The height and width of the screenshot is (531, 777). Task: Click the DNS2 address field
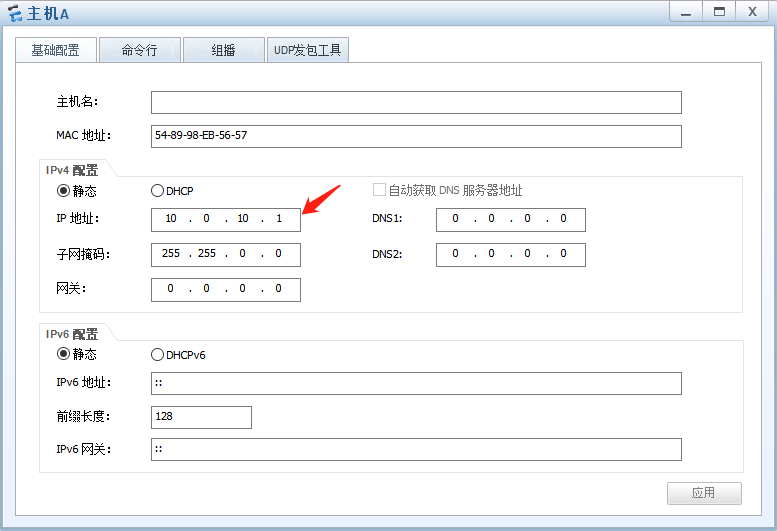pyautogui.click(x=511, y=255)
